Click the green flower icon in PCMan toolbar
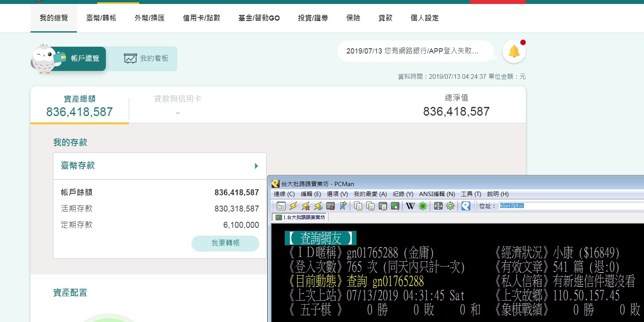 point(423,206)
